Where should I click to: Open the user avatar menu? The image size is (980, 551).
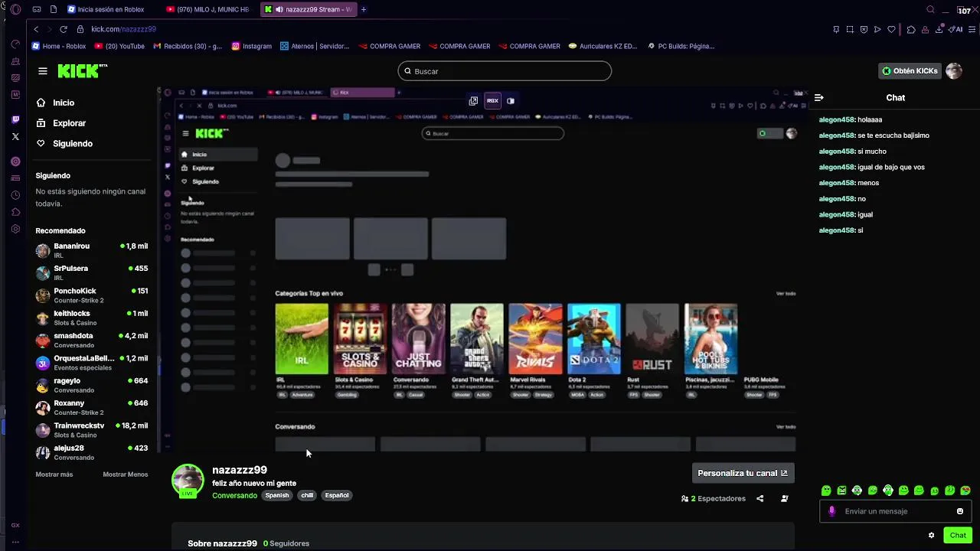point(953,71)
